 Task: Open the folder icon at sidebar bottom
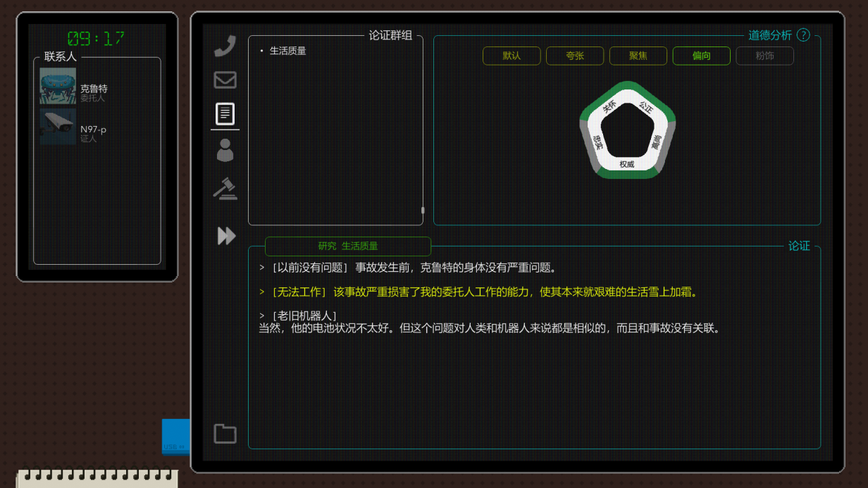(x=225, y=434)
